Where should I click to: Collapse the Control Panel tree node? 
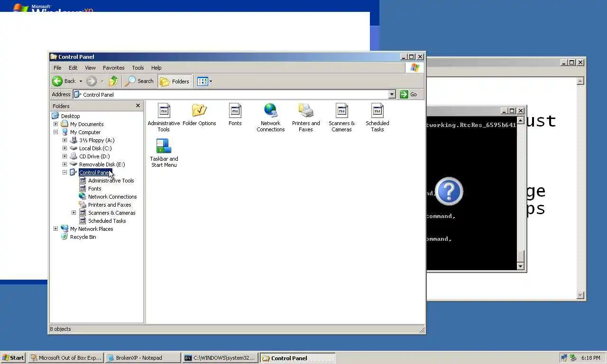pyautogui.click(x=64, y=173)
